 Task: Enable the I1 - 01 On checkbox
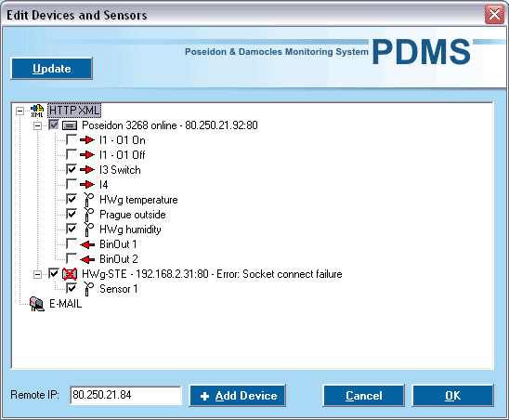tap(72, 139)
